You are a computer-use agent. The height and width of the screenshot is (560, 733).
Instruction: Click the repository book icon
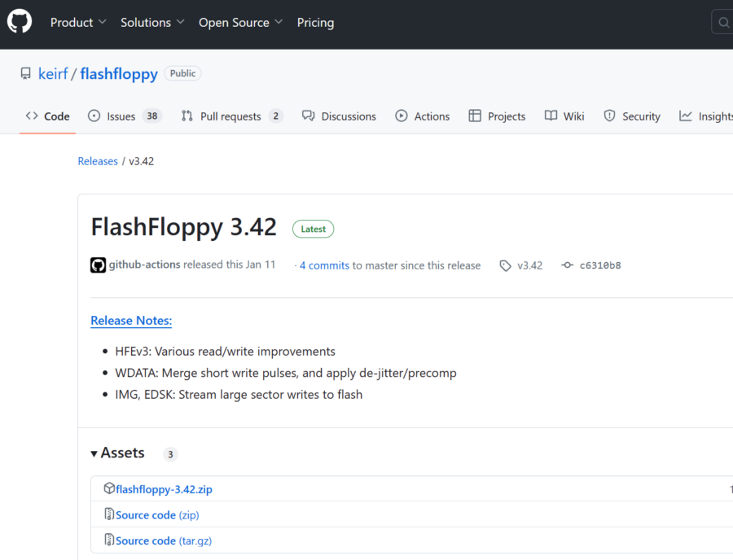[26, 74]
